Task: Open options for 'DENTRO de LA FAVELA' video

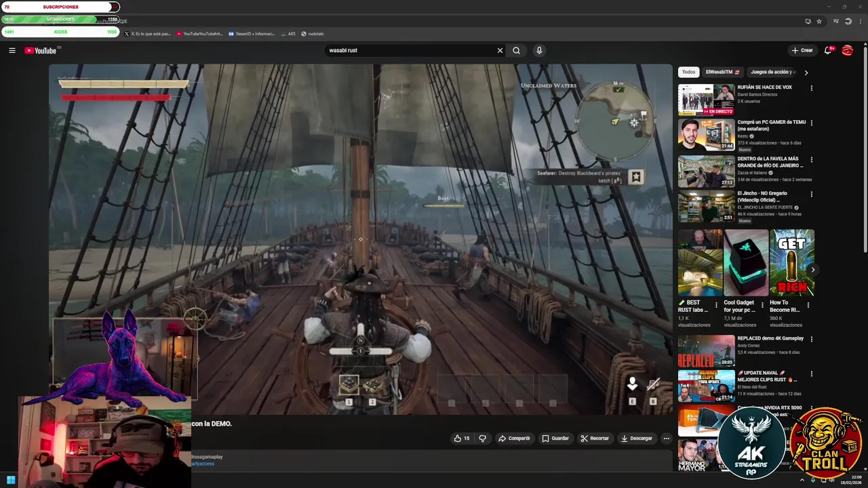Action: [812, 160]
